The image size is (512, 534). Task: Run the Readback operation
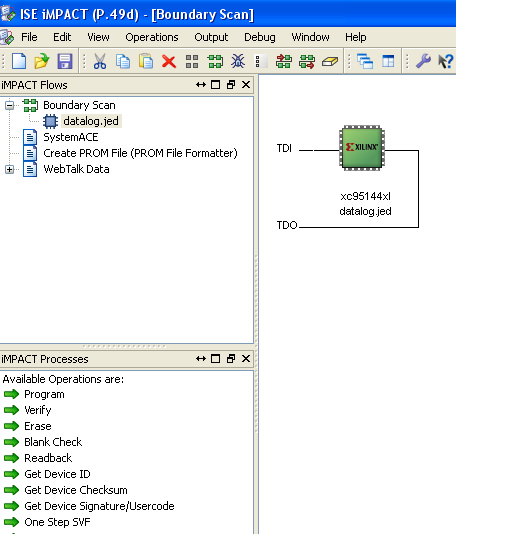[48, 458]
